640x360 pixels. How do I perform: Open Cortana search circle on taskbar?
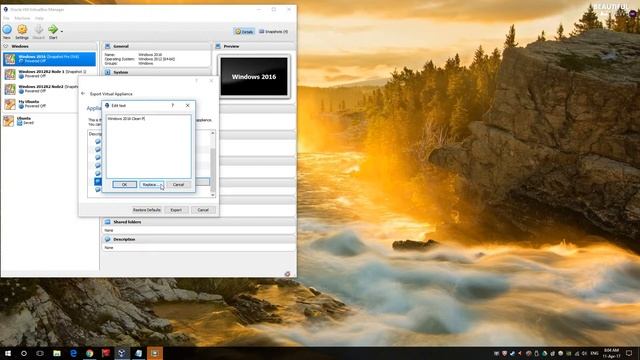[24, 353]
